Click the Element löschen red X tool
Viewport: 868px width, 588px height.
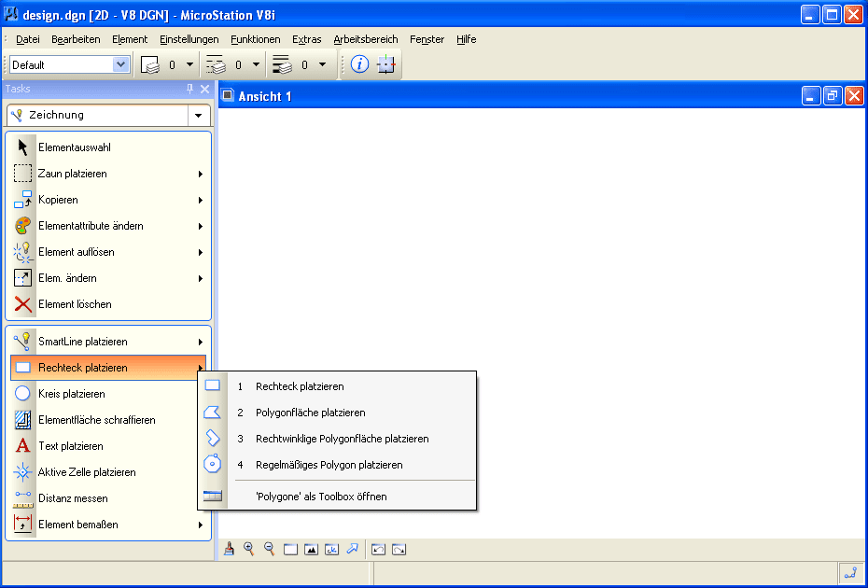75,304
